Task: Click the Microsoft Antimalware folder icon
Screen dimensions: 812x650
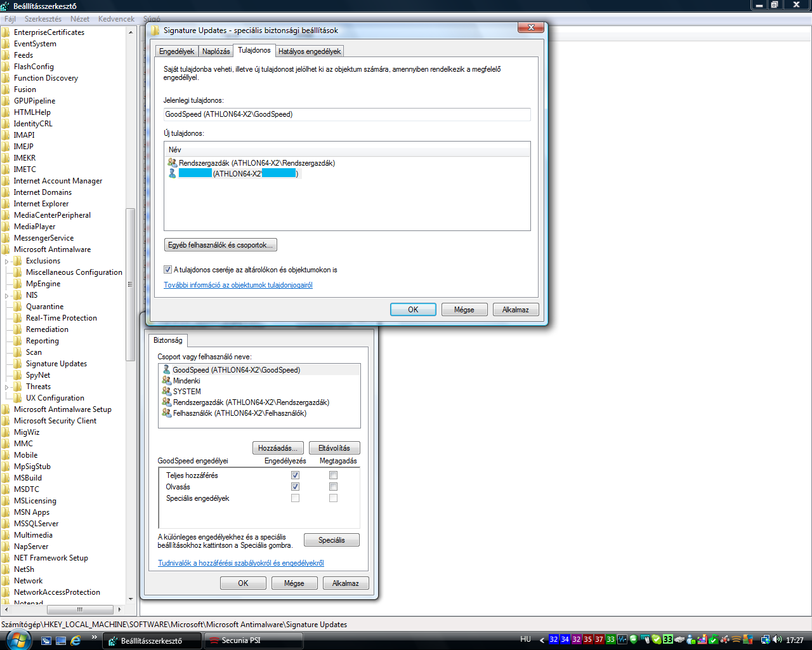Action: 6,249
